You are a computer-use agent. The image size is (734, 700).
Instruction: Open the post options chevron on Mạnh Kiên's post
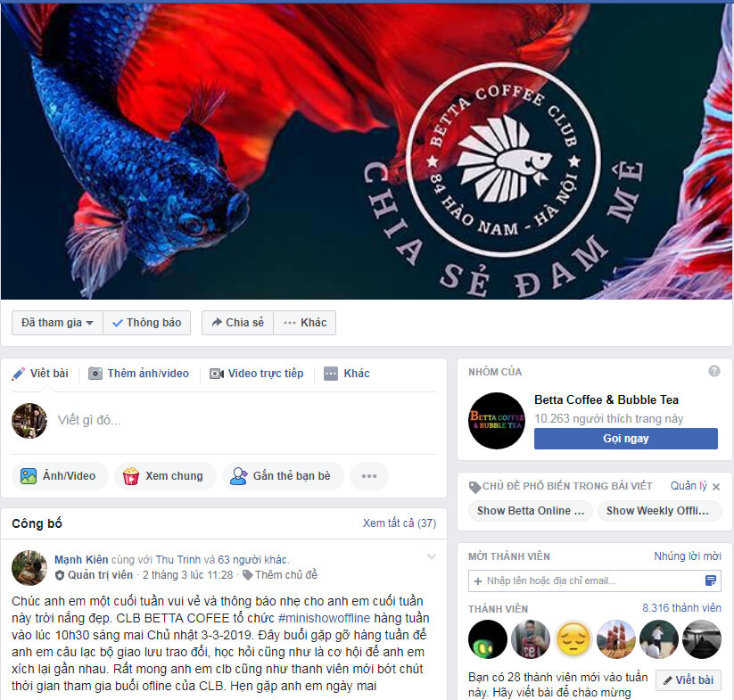[x=432, y=556]
